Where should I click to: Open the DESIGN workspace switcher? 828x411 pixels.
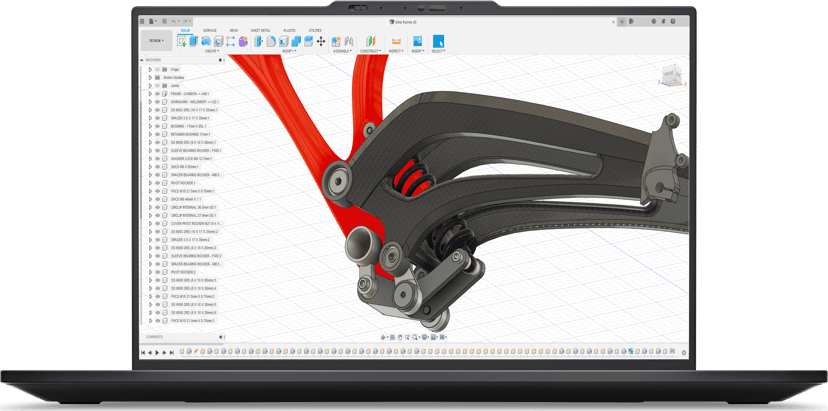point(156,41)
